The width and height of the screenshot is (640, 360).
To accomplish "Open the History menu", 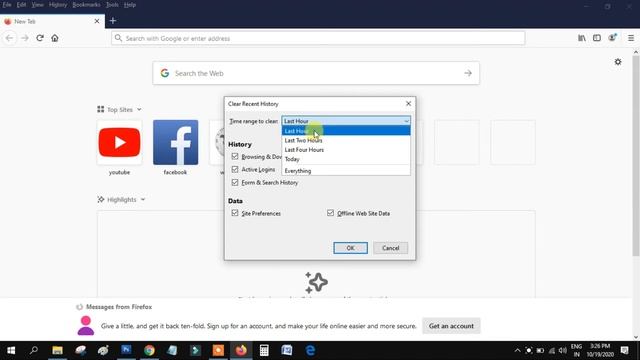I will click(x=58, y=5).
